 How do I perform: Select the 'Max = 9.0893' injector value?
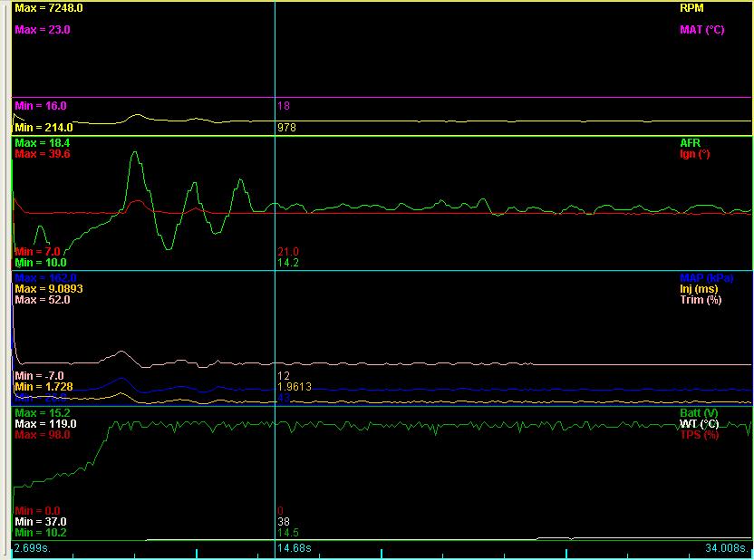[49, 289]
